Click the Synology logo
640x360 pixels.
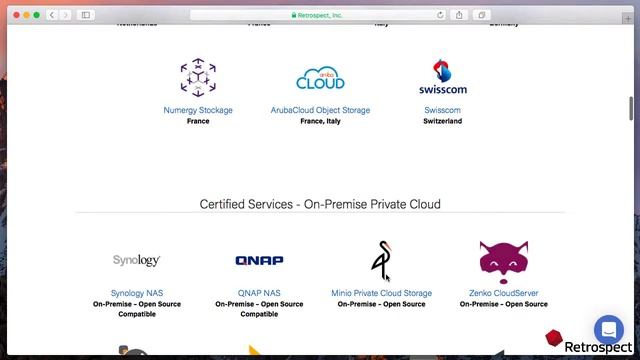137,260
